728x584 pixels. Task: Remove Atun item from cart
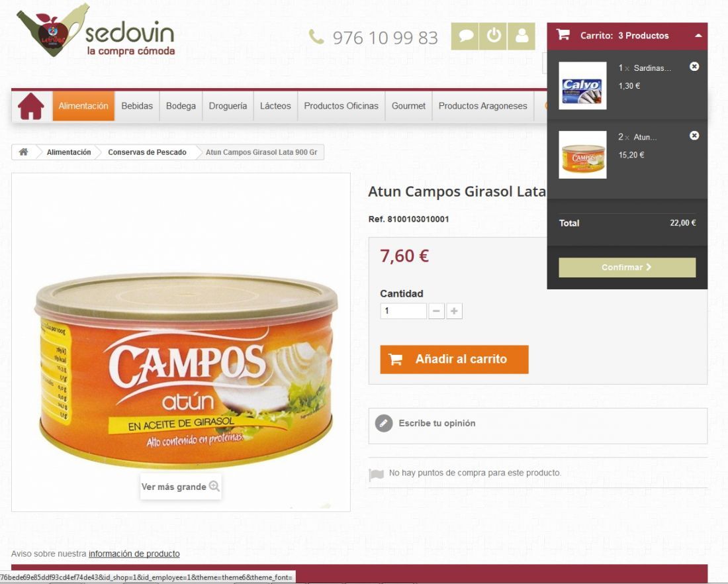[x=694, y=136]
